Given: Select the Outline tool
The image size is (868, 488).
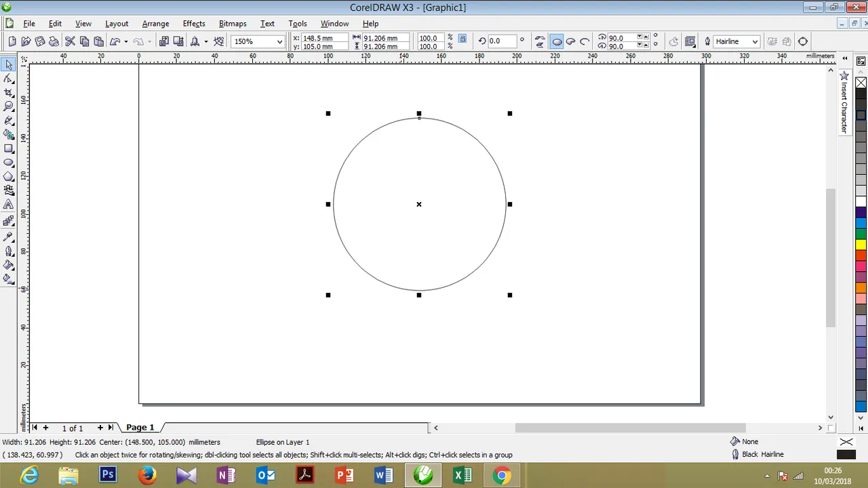Looking at the screenshot, I should pyautogui.click(x=9, y=251).
